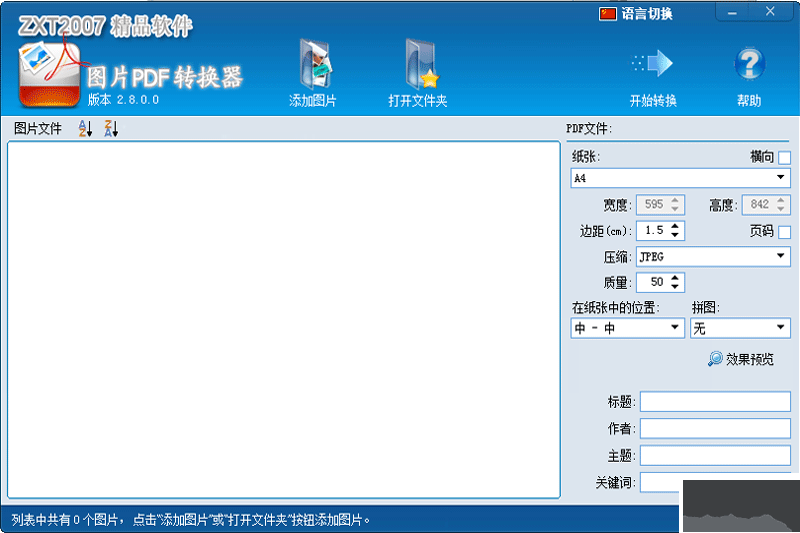Open 在纸张中的位置 position dropdown 中 - 中
Screen dimensions: 800x533
[x=627, y=328]
